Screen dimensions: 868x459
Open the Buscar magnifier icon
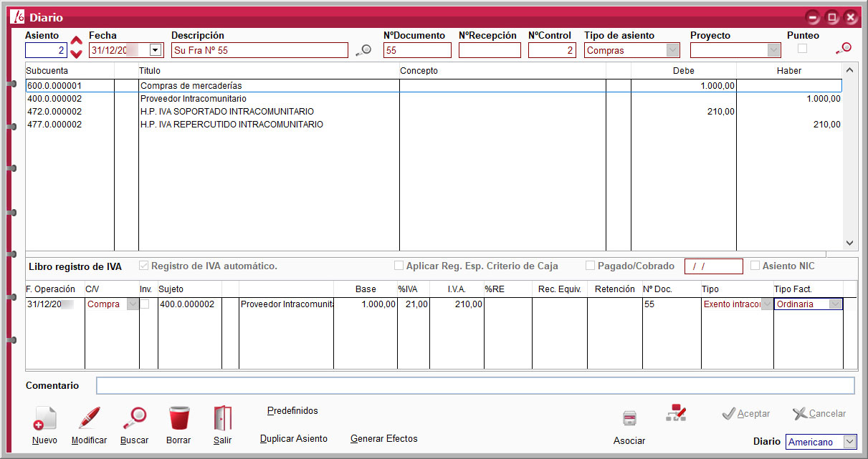click(135, 417)
